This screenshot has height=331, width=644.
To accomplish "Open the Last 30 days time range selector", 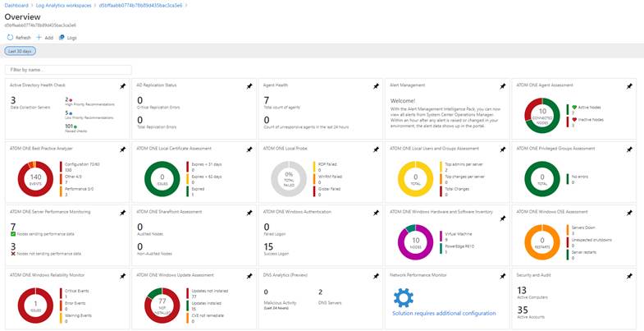I will click(21, 52).
